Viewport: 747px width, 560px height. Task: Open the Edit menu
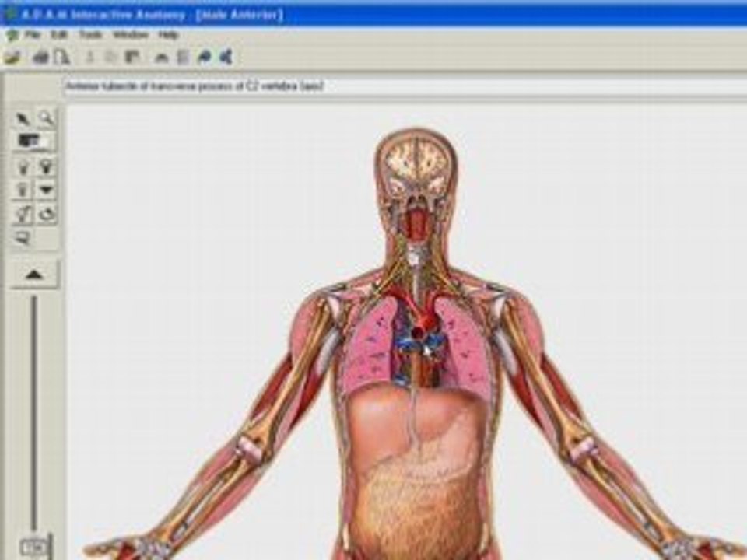(59, 35)
